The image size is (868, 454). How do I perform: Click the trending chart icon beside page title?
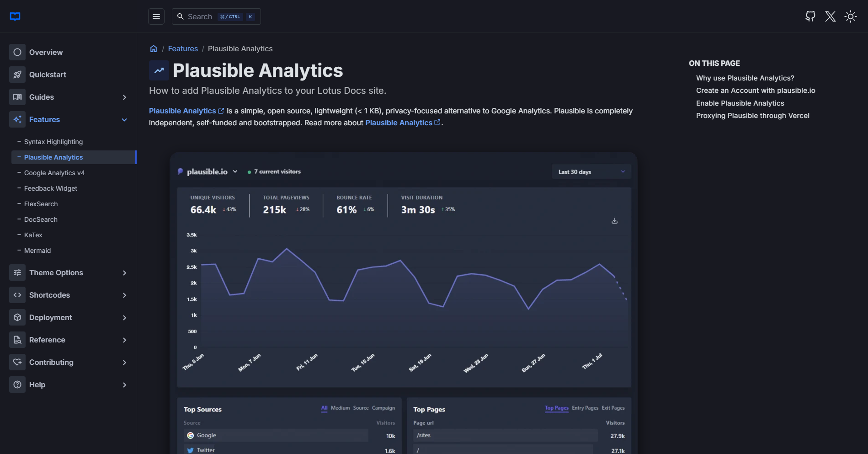coord(159,70)
